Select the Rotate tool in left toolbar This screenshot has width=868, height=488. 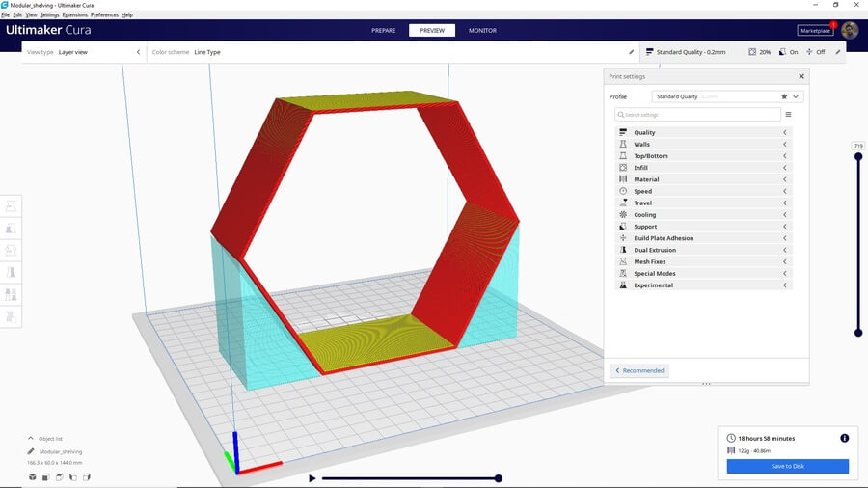point(11,251)
